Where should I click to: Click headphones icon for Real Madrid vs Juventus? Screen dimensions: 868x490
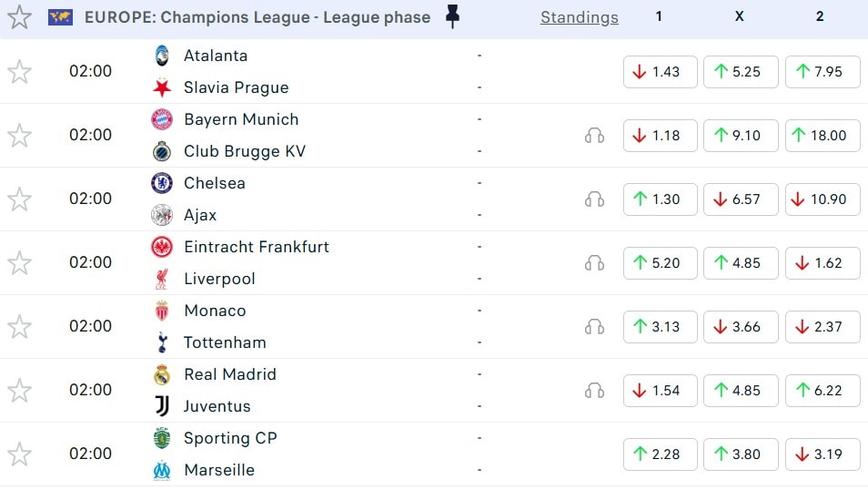coord(595,391)
